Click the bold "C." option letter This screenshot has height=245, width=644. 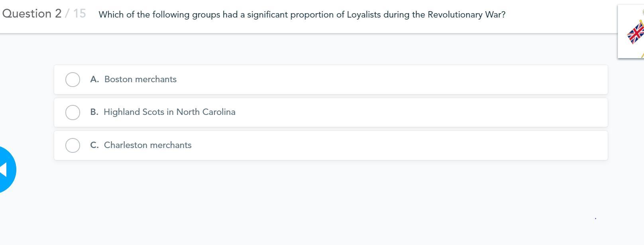pos(94,145)
